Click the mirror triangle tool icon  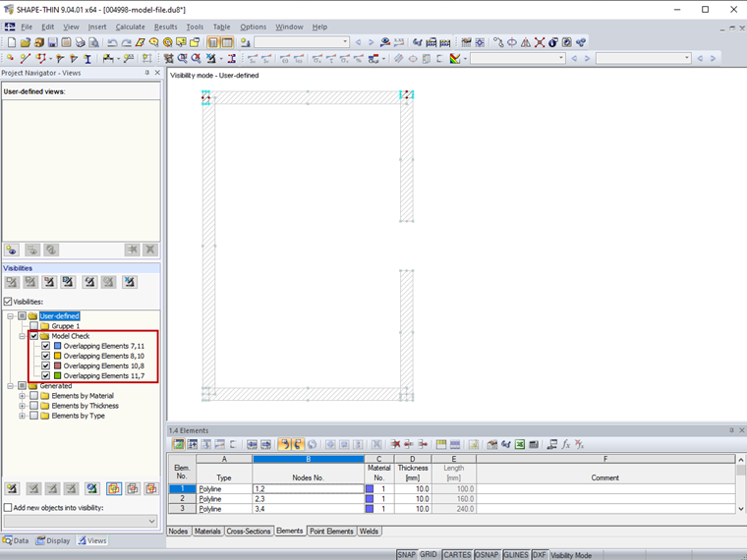tap(526, 42)
